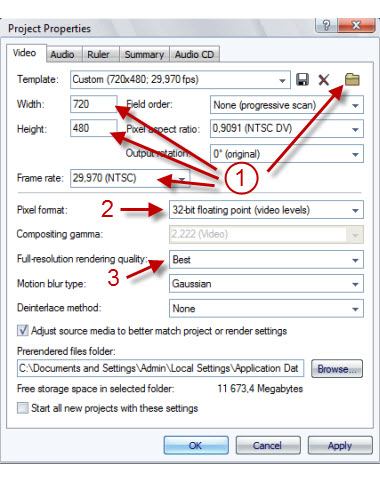Open the Frame rate combo box
The height and width of the screenshot is (487, 380).
pos(130,178)
